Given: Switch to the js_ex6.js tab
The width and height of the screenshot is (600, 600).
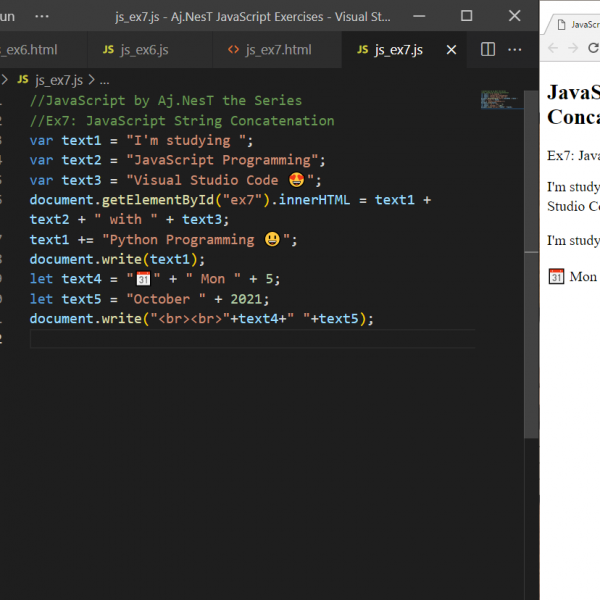Looking at the screenshot, I should [144, 50].
